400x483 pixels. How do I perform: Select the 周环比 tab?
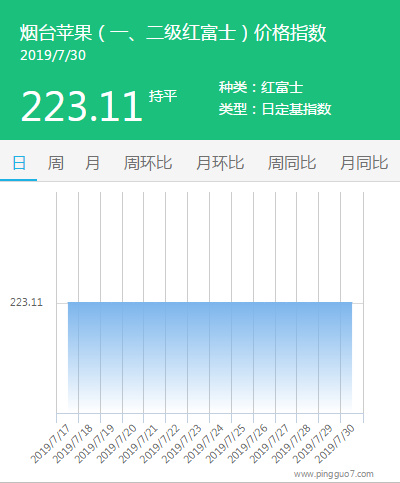(x=148, y=163)
